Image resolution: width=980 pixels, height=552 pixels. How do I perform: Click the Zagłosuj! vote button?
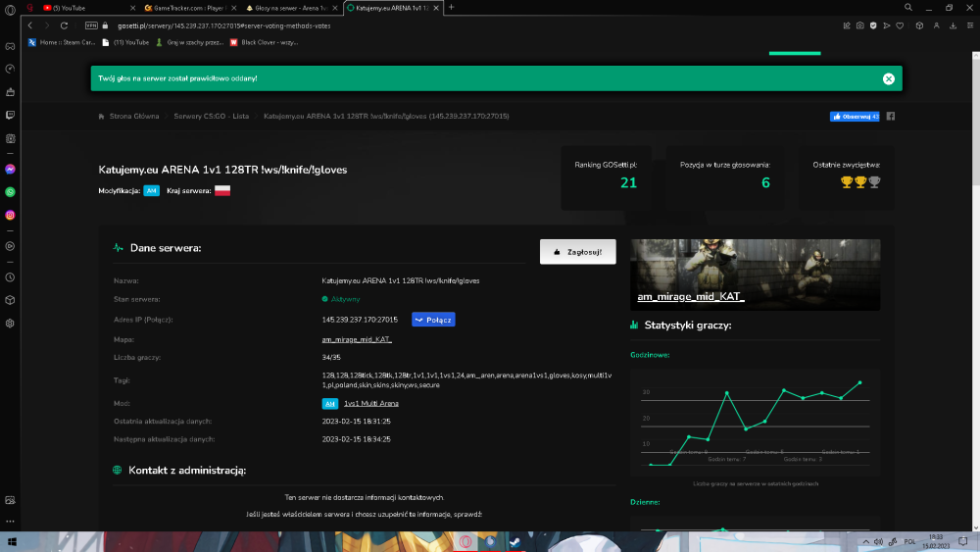point(577,252)
